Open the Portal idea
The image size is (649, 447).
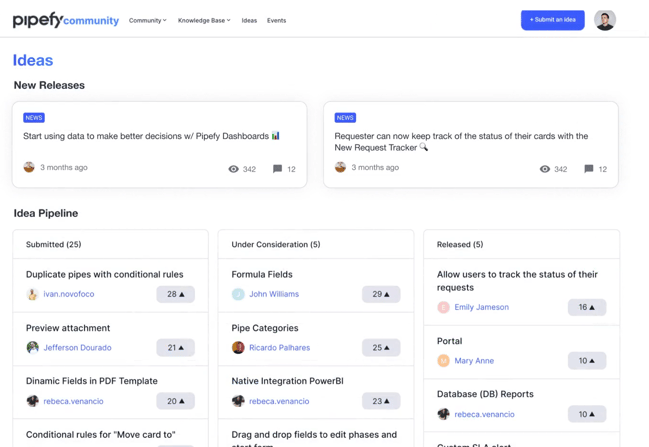click(x=449, y=341)
